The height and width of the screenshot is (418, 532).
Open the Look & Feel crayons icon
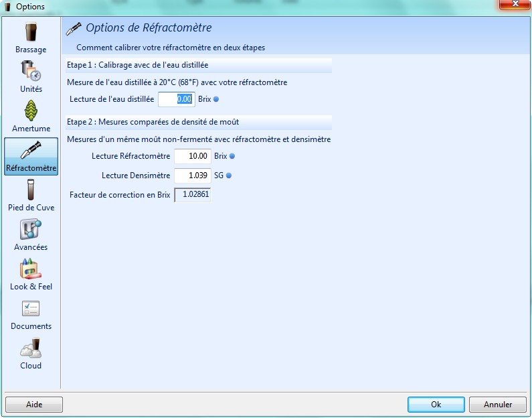(x=31, y=269)
